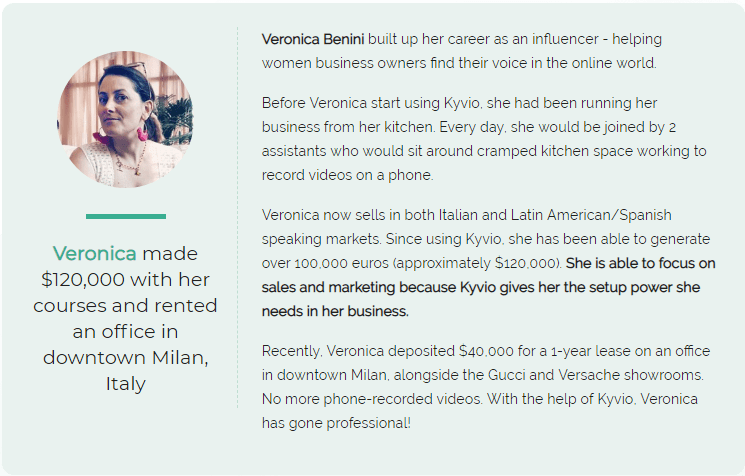Click the green horizontal divider bar
Screen dimensions: 745x476
pos(126,217)
